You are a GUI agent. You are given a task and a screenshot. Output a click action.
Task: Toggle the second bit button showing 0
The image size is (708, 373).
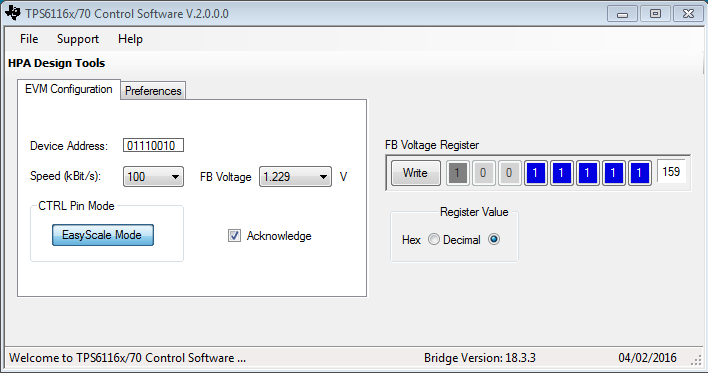(483, 173)
